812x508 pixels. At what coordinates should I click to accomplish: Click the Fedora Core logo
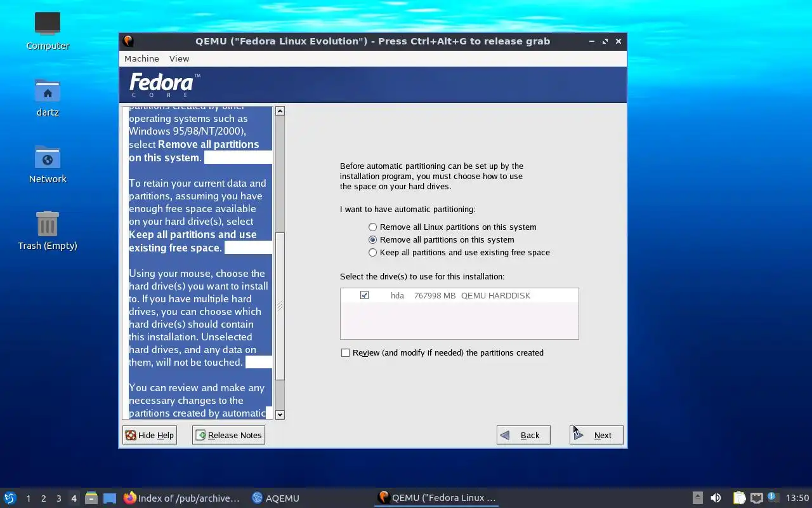point(164,84)
